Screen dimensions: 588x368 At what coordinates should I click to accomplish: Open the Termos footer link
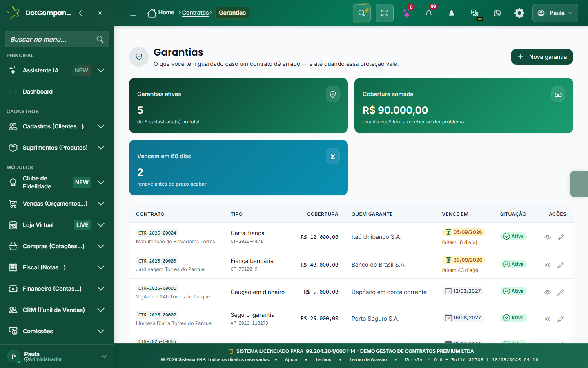323,359
